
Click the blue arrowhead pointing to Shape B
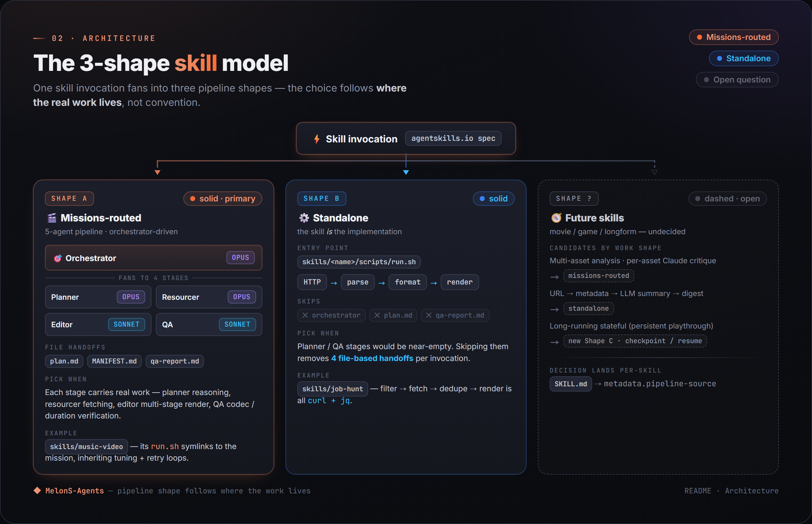pyautogui.click(x=406, y=172)
